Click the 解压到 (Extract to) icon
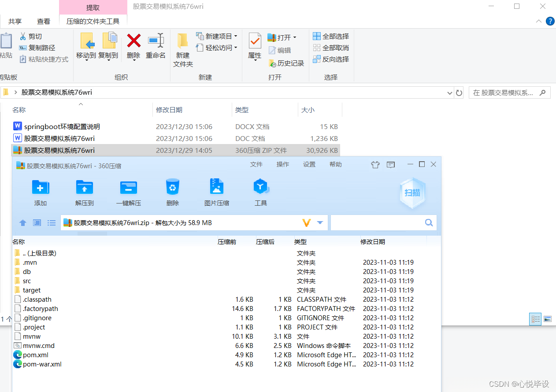This screenshot has width=556, height=392. click(x=85, y=187)
